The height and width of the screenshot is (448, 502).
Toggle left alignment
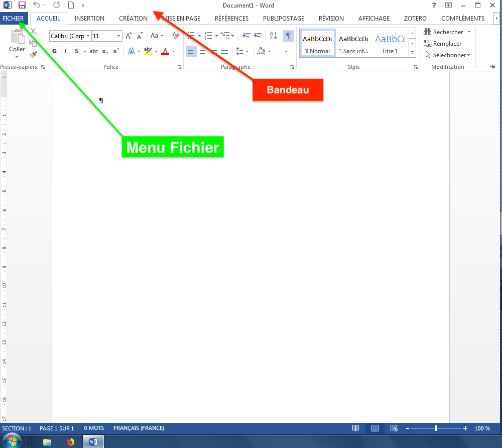point(191,51)
